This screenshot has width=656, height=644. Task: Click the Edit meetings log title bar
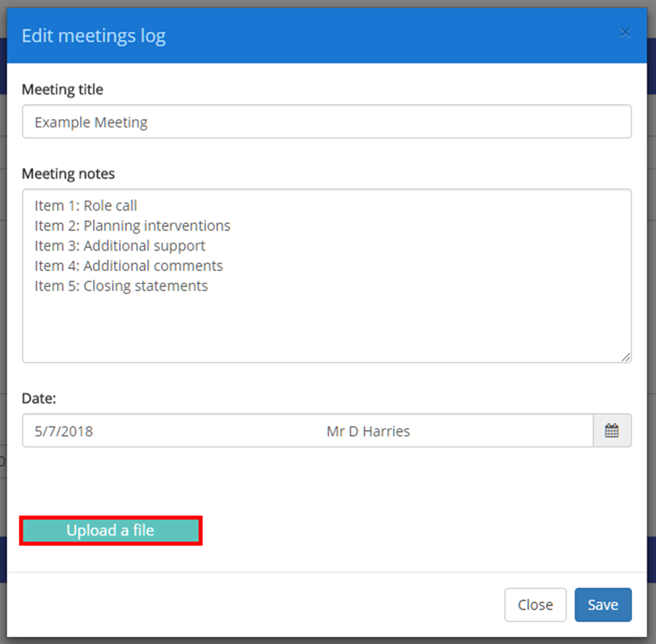click(93, 35)
